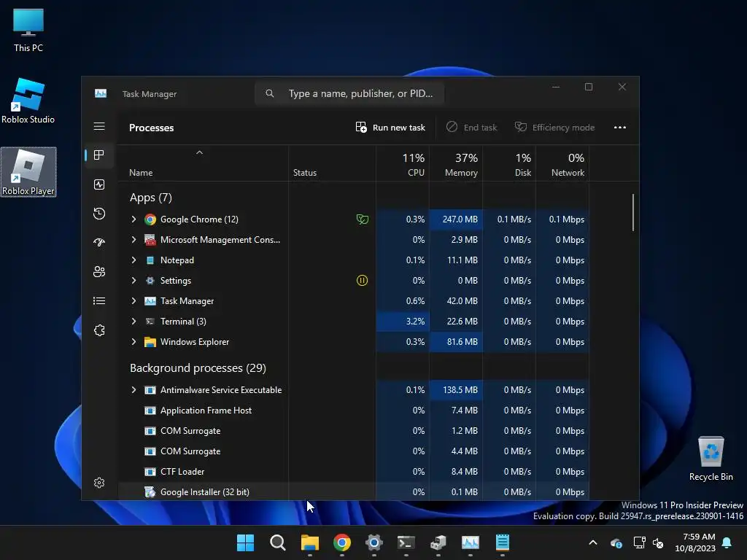Open the Users sidebar icon
This screenshot has height=560, width=747.
coord(99,271)
